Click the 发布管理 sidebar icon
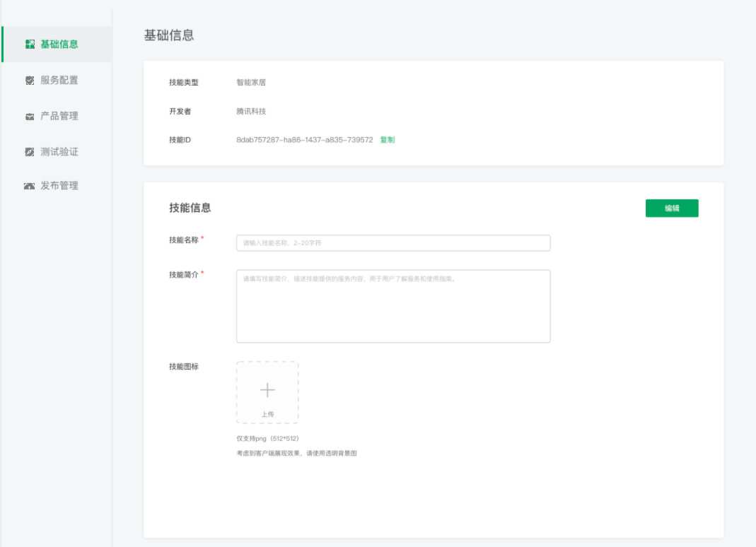 pos(30,187)
